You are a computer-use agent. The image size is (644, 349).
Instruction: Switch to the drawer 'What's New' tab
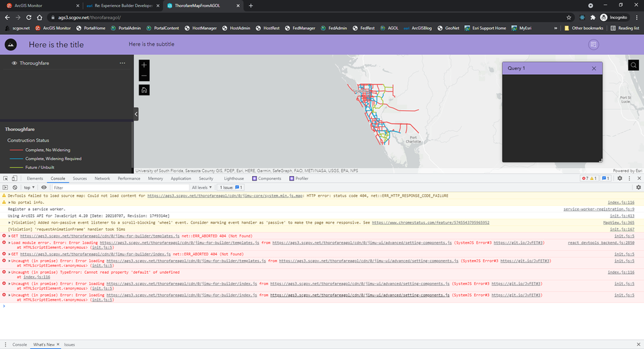44,344
